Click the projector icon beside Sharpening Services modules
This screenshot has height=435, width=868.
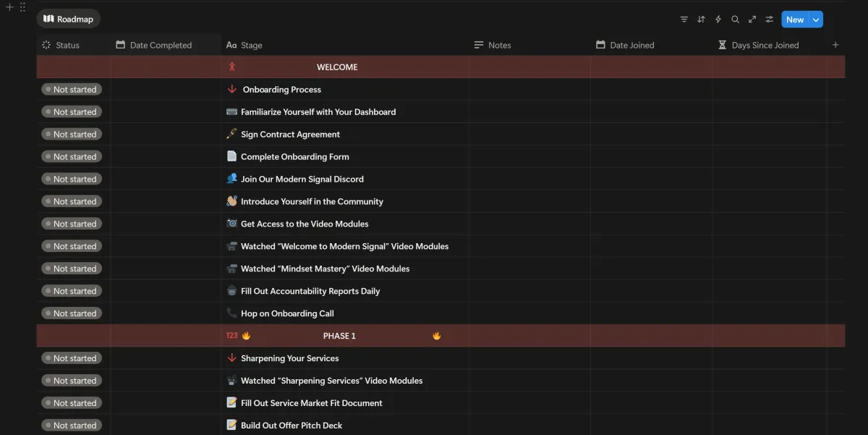tap(231, 381)
